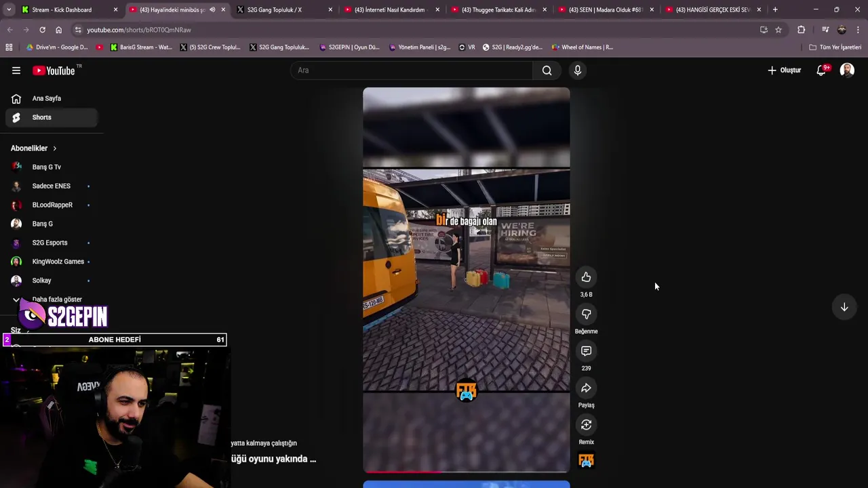Open the comments panel (239)
The height and width of the screenshot is (488, 868).
[x=586, y=351]
